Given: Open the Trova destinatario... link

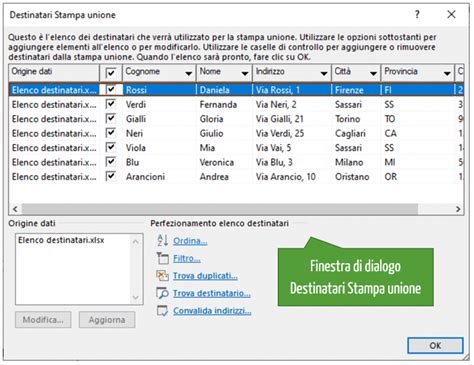Looking at the screenshot, I should pyautogui.click(x=212, y=293).
